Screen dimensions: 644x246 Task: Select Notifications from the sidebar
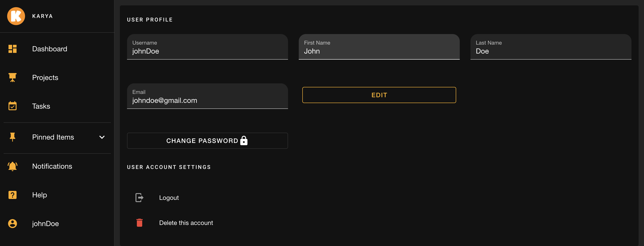pos(52,166)
